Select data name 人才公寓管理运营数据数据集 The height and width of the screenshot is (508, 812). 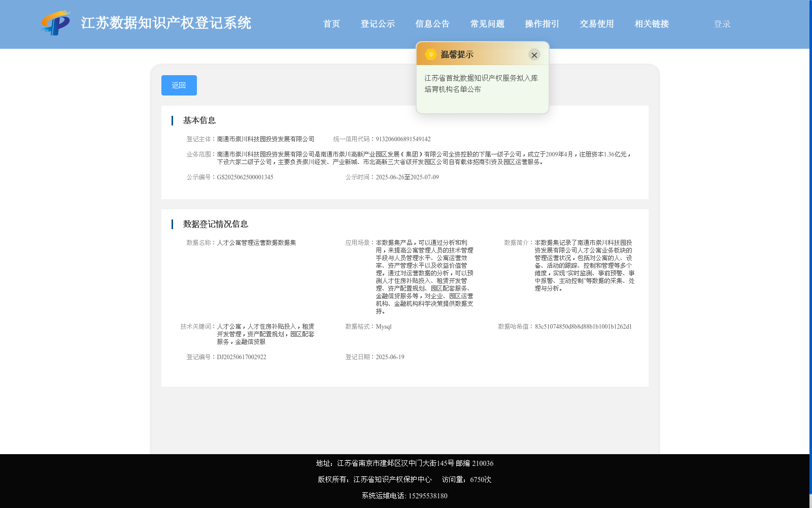pos(256,243)
